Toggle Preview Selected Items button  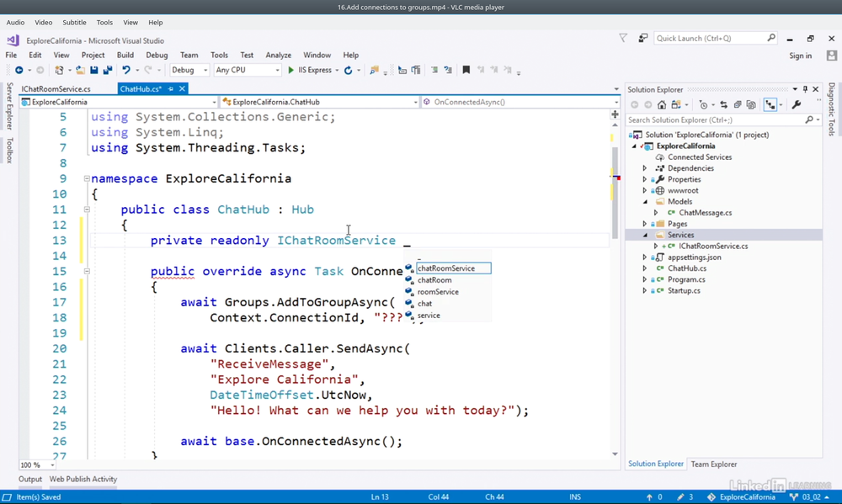point(770,104)
